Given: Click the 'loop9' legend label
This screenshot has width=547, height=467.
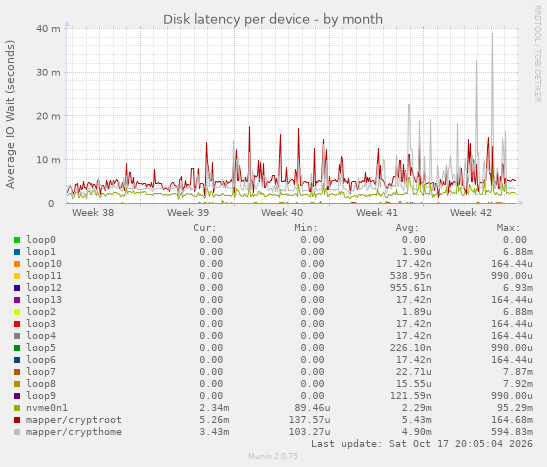Looking at the screenshot, I should 41,396.
